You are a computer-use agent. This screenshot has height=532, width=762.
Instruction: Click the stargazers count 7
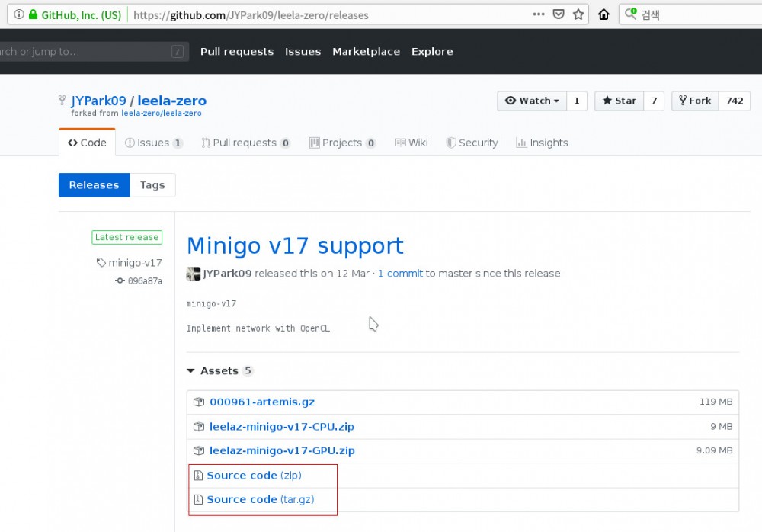[654, 101]
